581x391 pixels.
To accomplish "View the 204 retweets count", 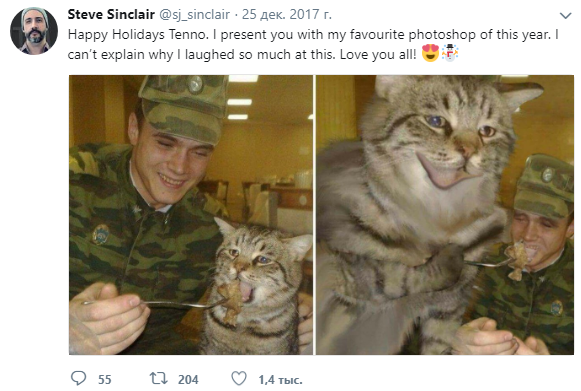I will tap(188, 380).
